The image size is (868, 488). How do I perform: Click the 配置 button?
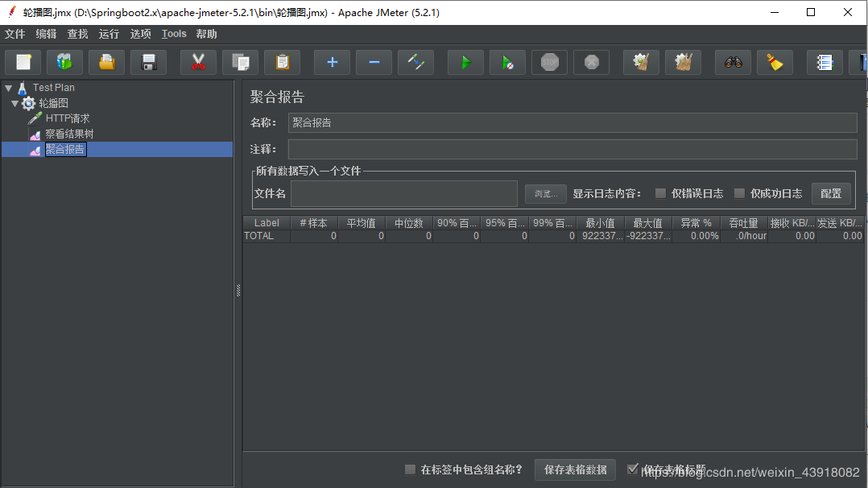tap(831, 193)
